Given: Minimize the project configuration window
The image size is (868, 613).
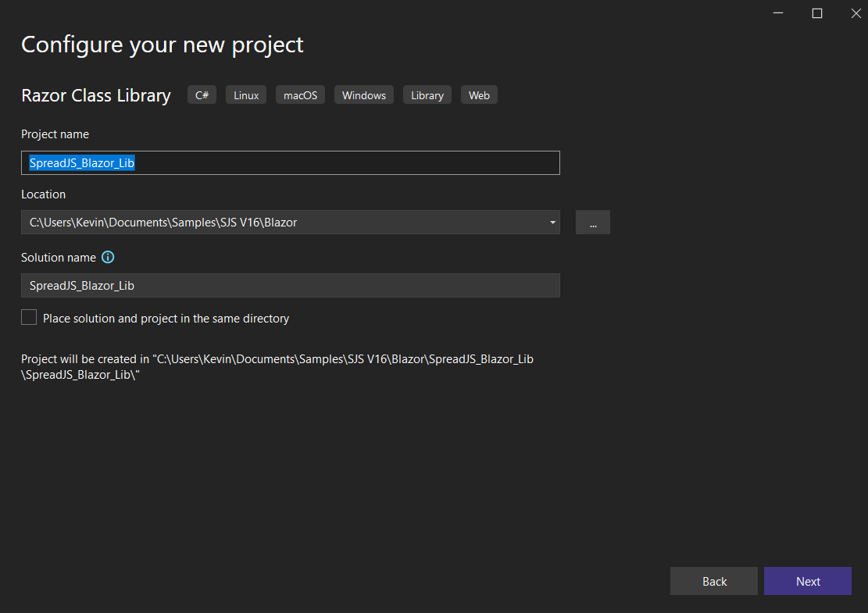Looking at the screenshot, I should pyautogui.click(x=779, y=13).
